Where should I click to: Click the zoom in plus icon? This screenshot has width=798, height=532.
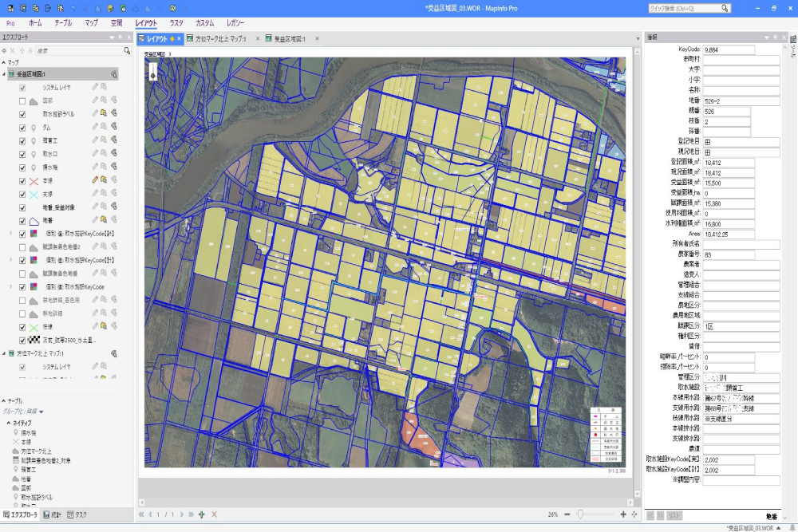click(x=623, y=514)
